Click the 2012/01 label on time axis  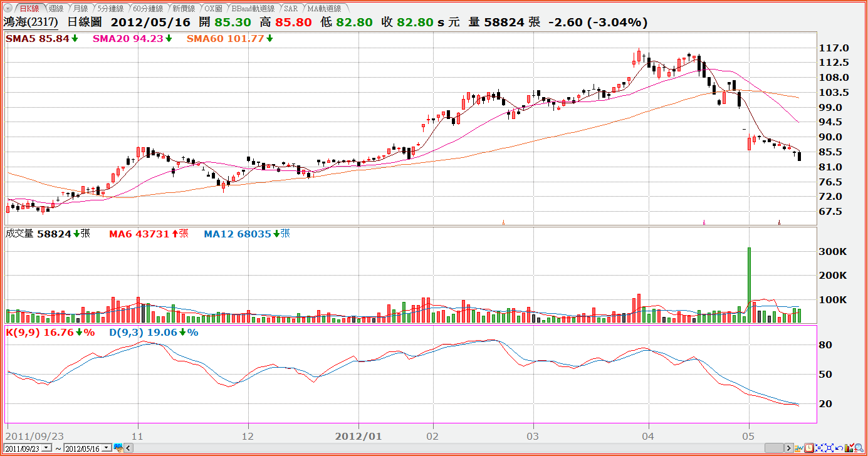click(x=358, y=435)
